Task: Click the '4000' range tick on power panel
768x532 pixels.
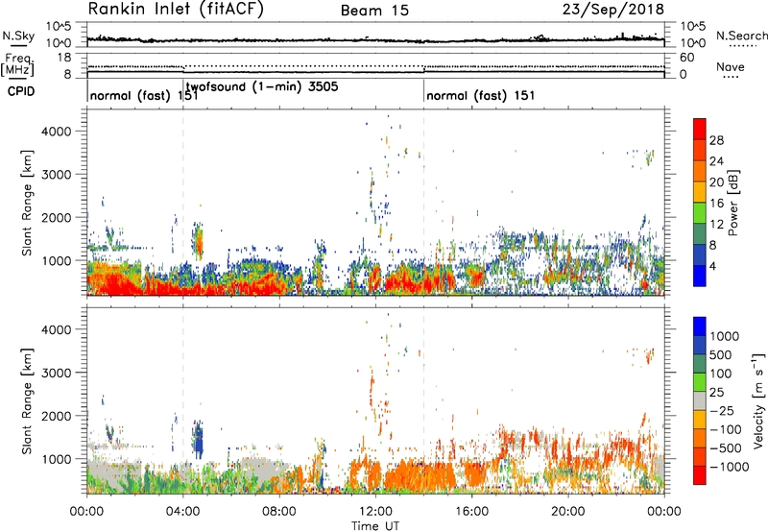Action: coord(57,132)
